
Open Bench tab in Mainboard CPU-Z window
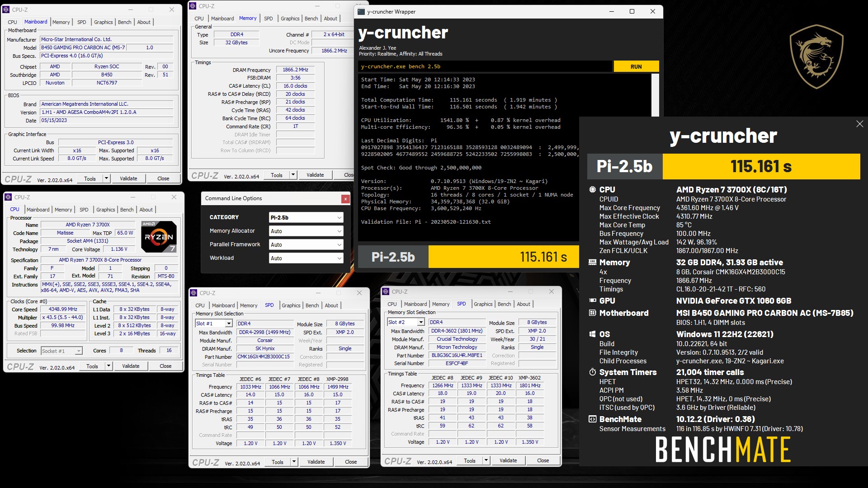coord(125,22)
